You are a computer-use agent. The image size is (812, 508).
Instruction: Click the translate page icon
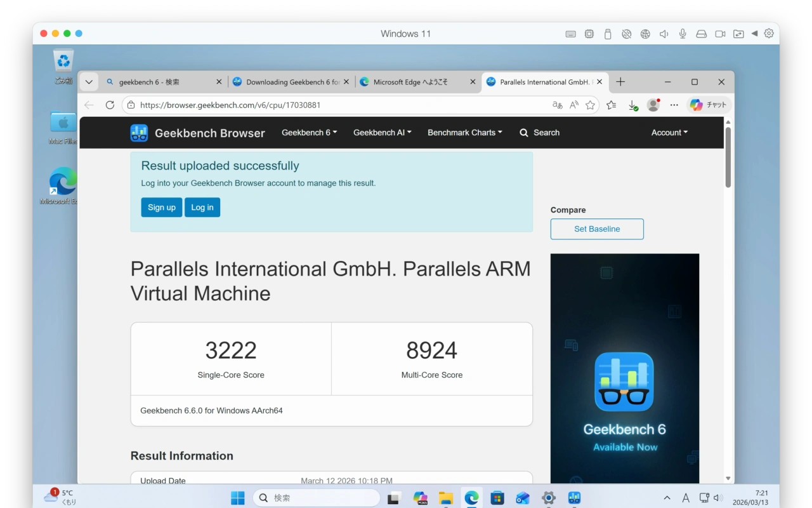click(557, 105)
